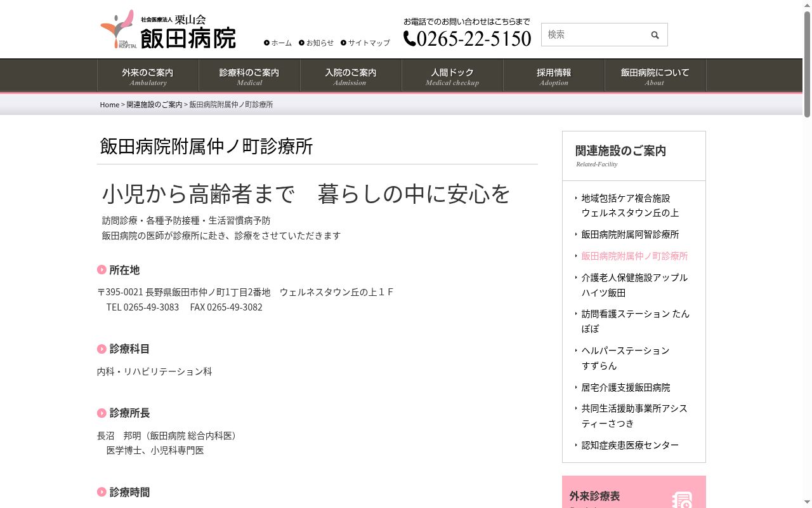
Task: Click the search magnifier icon
Action: pyautogui.click(x=655, y=35)
